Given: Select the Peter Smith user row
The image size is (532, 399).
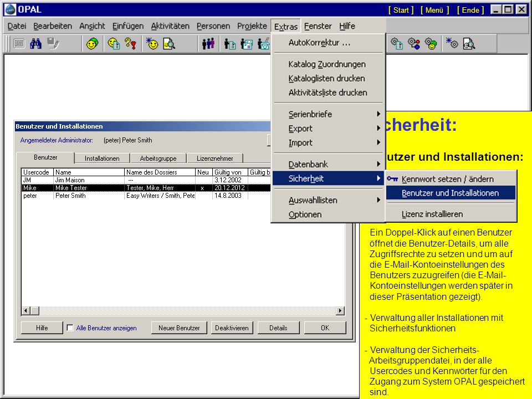Looking at the screenshot, I should coord(146,196).
